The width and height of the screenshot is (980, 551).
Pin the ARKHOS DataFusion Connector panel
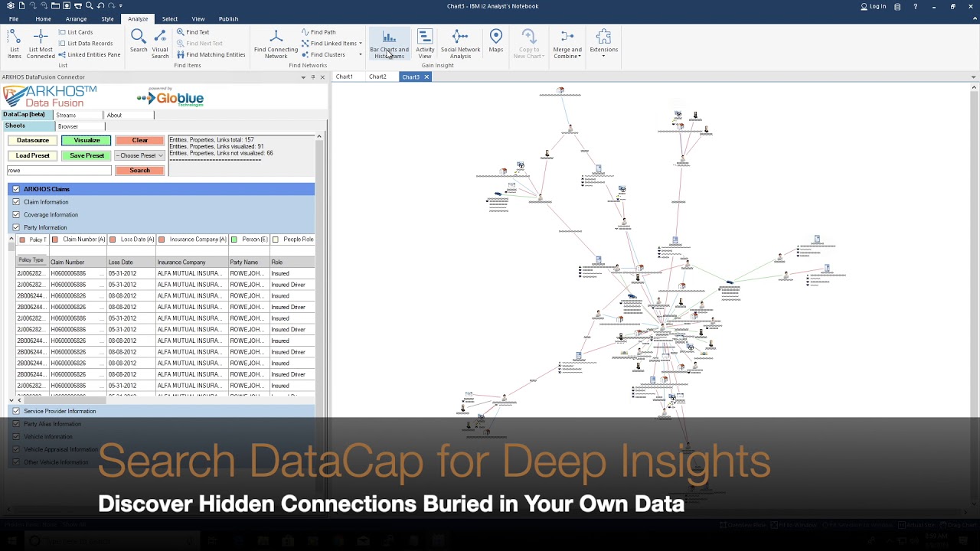(312, 77)
